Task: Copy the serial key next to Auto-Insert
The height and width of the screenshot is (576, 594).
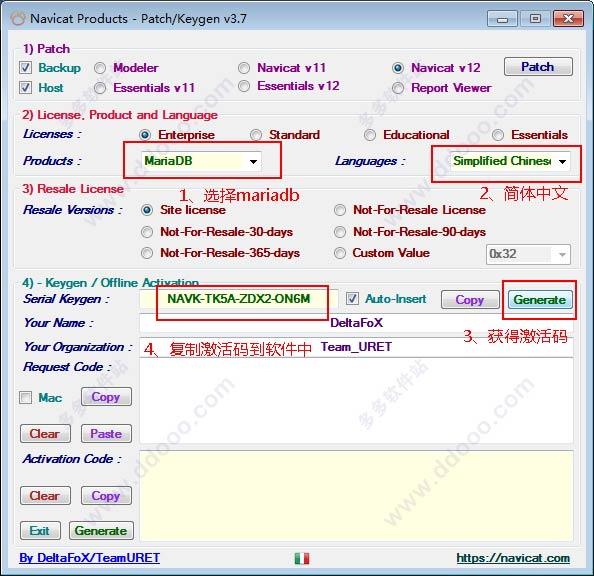Action: point(470,300)
